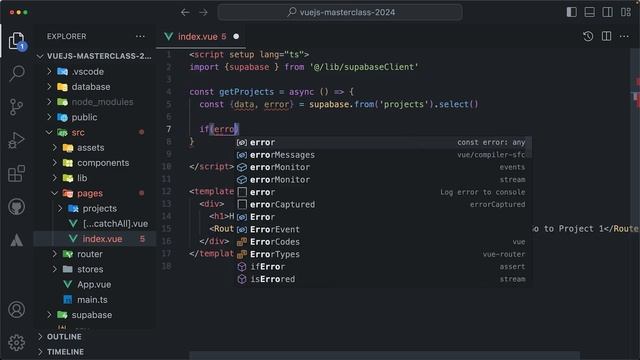Open the main.ts file
Viewport: 640px width, 360px height.
coord(95,300)
